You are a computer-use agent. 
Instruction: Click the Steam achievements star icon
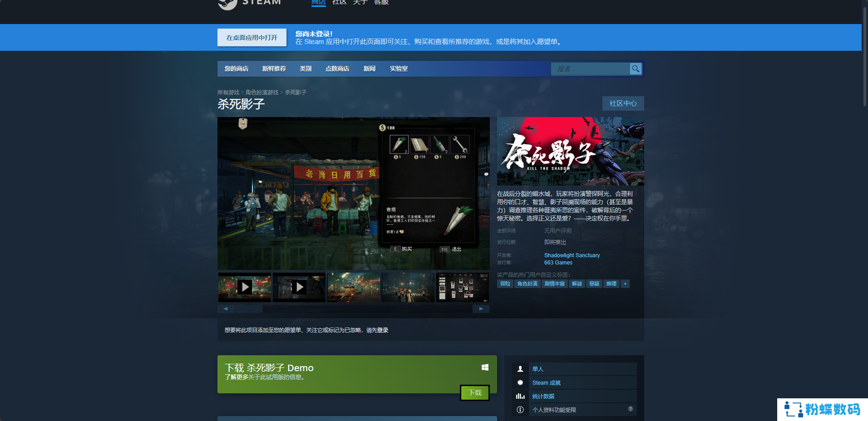tap(520, 382)
